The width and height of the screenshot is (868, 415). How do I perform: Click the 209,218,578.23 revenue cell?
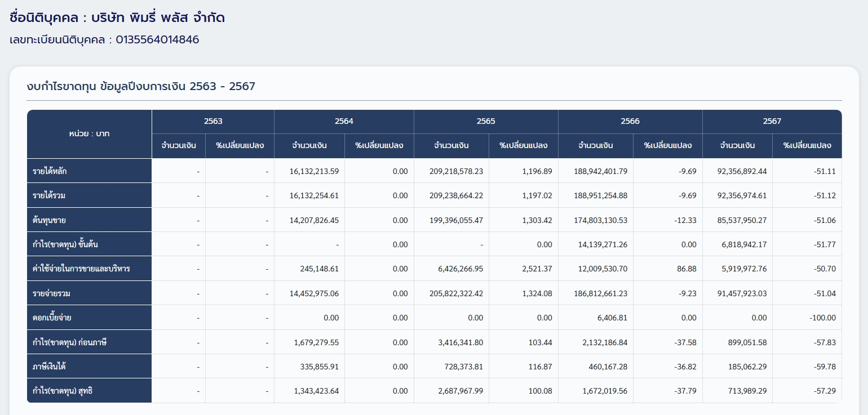(454, 171)
